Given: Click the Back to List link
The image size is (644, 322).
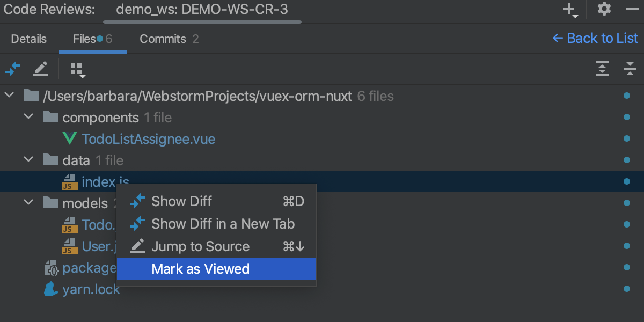Looking at the screenshot, I should 595,39.
